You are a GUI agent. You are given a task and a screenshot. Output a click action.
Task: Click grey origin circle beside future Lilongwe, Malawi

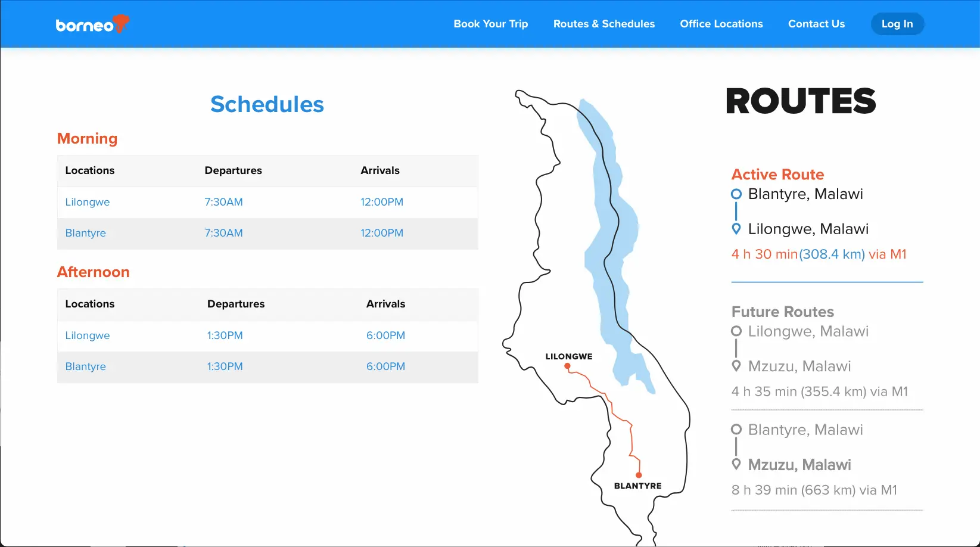[x=736, y=331]
